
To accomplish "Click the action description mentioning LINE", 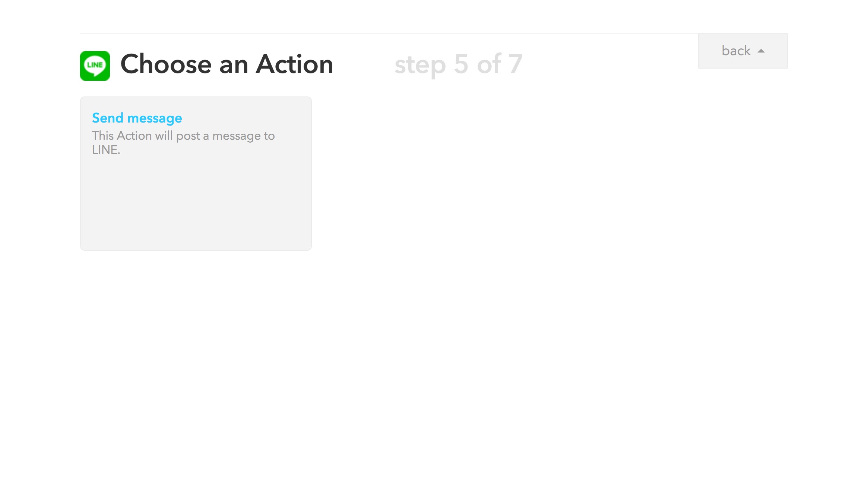I will click(x=183, y=143).
